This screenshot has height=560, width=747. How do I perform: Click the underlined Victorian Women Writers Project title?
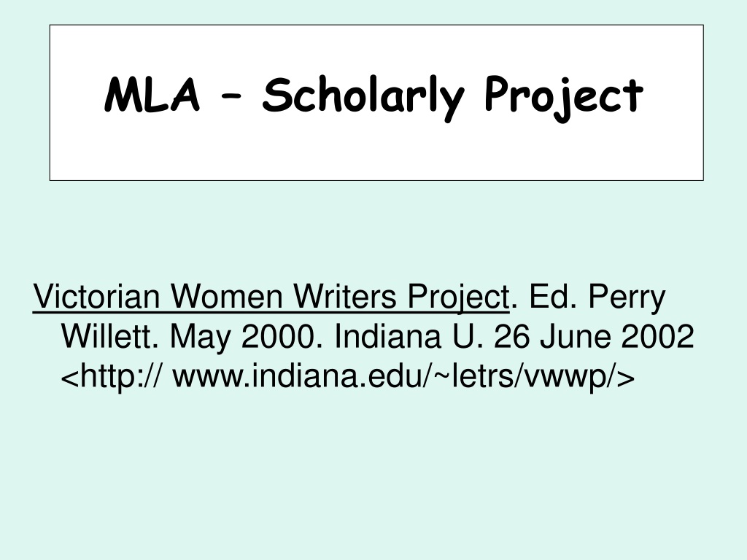tap(271, 297)
